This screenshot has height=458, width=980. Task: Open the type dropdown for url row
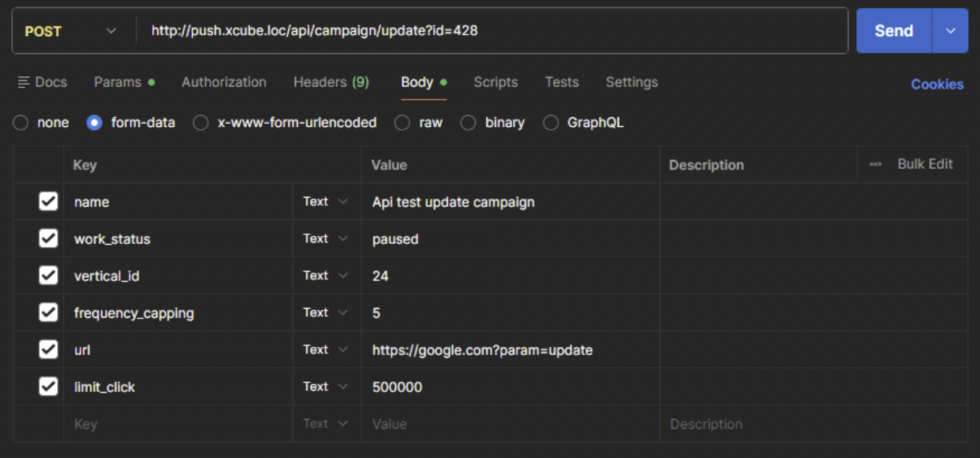click(x=326, y=349)
